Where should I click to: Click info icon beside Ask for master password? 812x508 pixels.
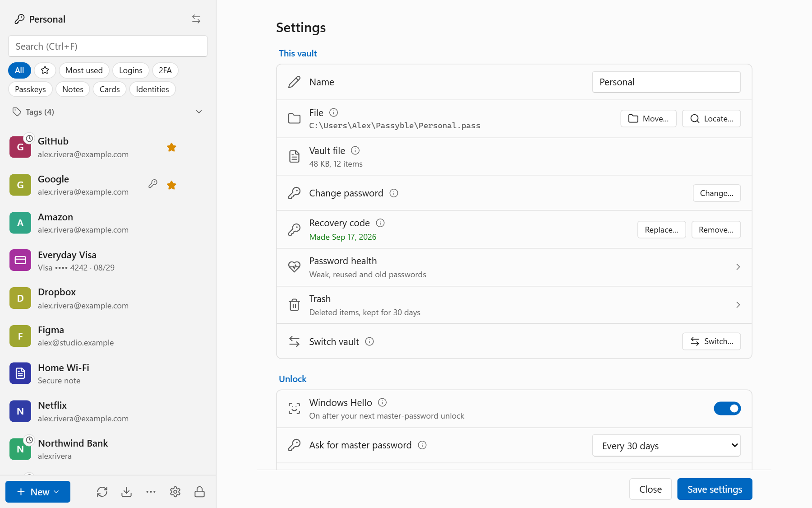coord(422,445)
